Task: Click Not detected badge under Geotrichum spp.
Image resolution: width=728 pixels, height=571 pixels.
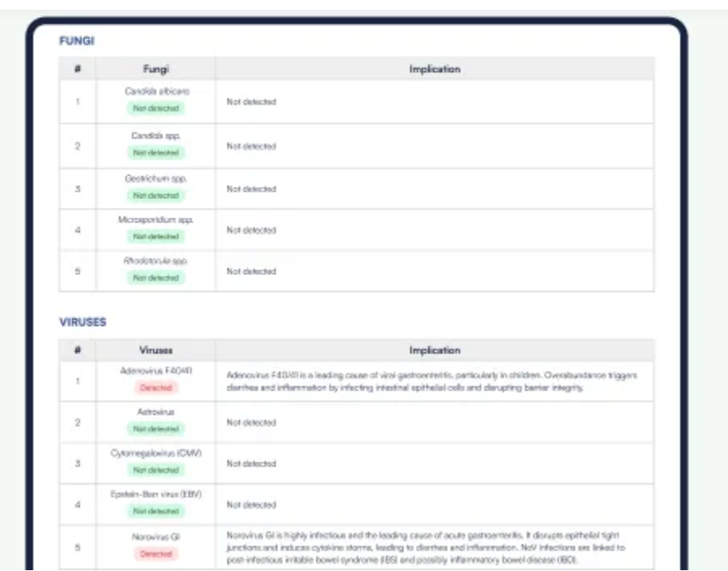Action: click(156, 196)
